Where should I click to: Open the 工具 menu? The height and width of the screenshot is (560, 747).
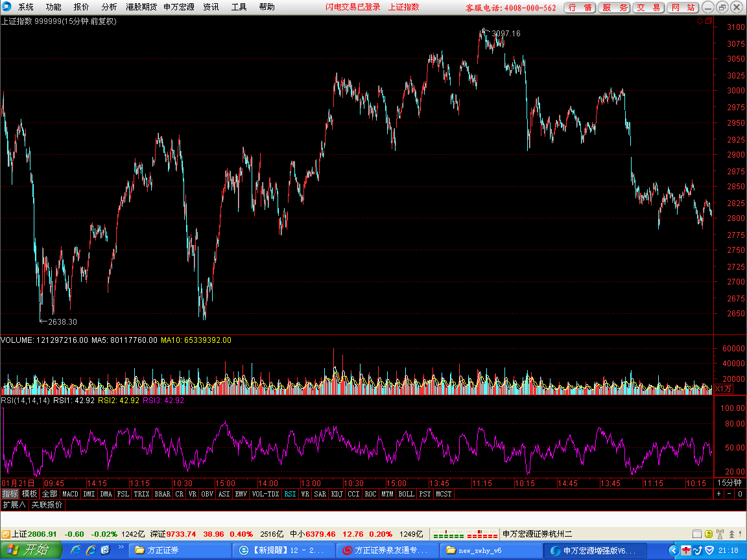coord(239,7)
